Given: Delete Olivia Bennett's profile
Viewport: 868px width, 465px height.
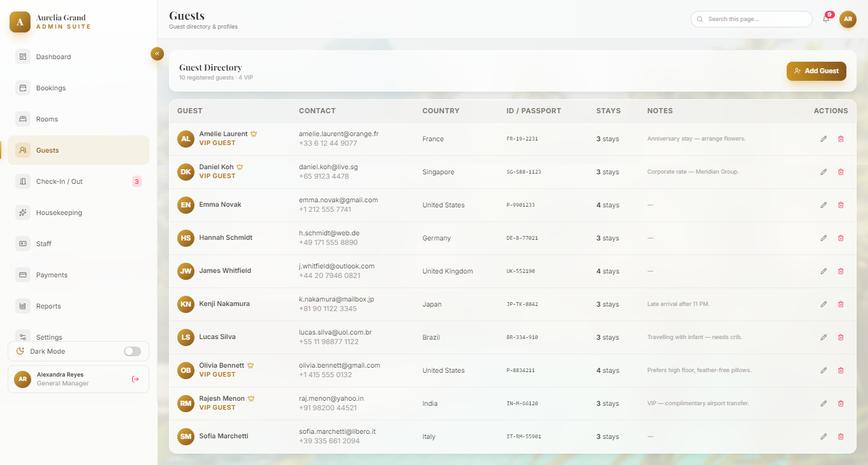Looking at the screenshot, I should click(841, 370).
